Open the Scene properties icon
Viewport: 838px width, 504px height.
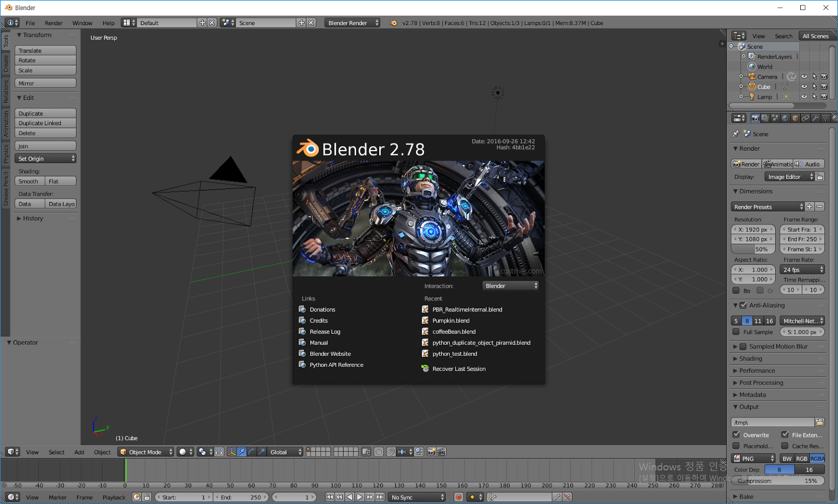coord(775,119)
